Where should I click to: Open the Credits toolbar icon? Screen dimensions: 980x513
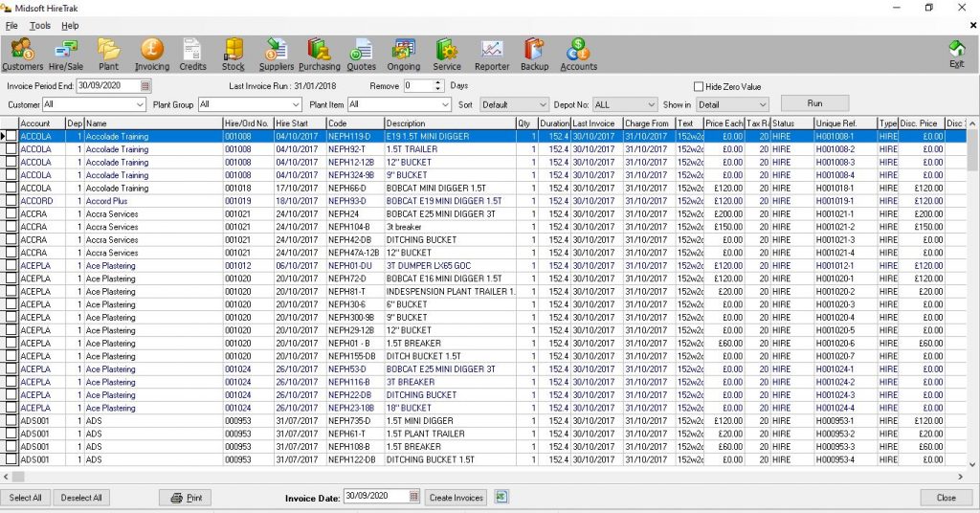192,55
